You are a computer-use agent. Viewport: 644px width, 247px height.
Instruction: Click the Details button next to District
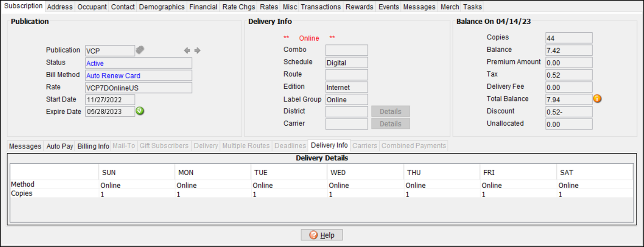(390, 112)
